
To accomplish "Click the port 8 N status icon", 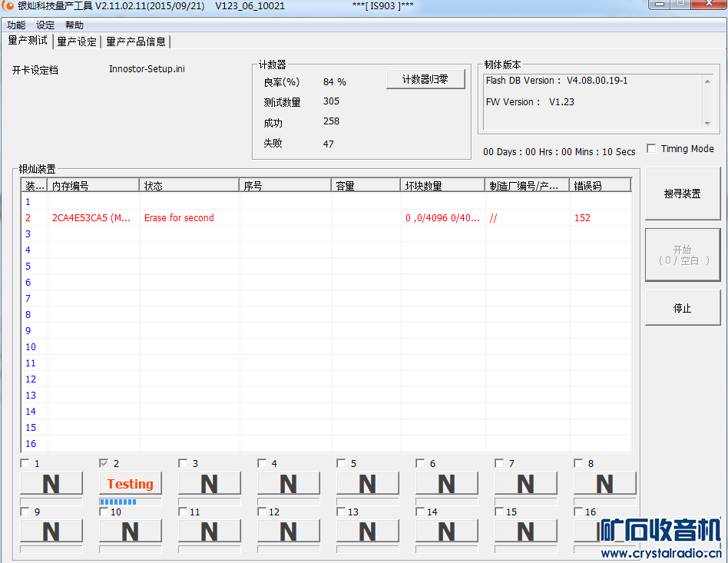I will click(x=604, y=484).
